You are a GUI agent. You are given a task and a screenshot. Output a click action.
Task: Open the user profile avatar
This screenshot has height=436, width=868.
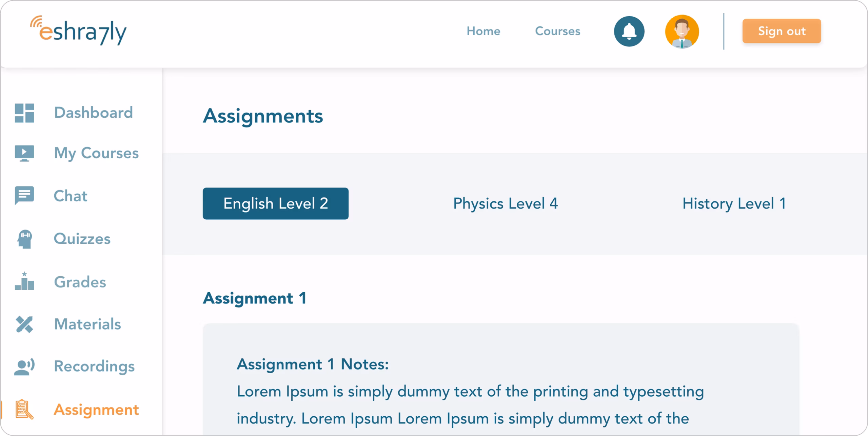(x=682, y=32)
